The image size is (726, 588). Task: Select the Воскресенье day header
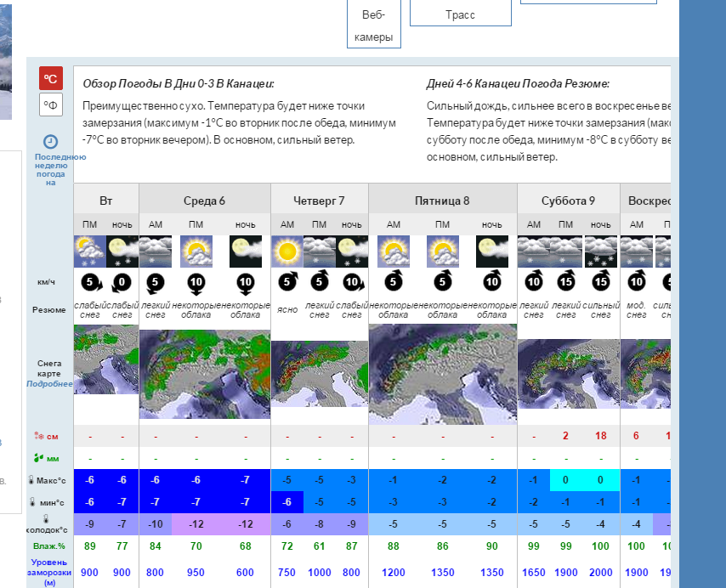click(645, 201)
